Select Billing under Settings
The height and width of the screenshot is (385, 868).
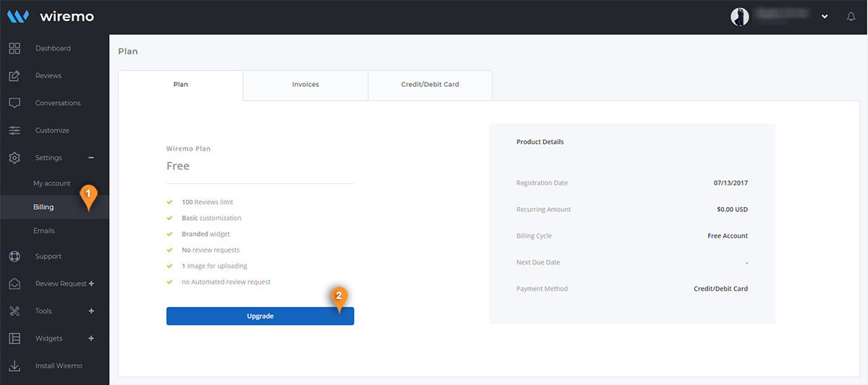tap(43, 207)
